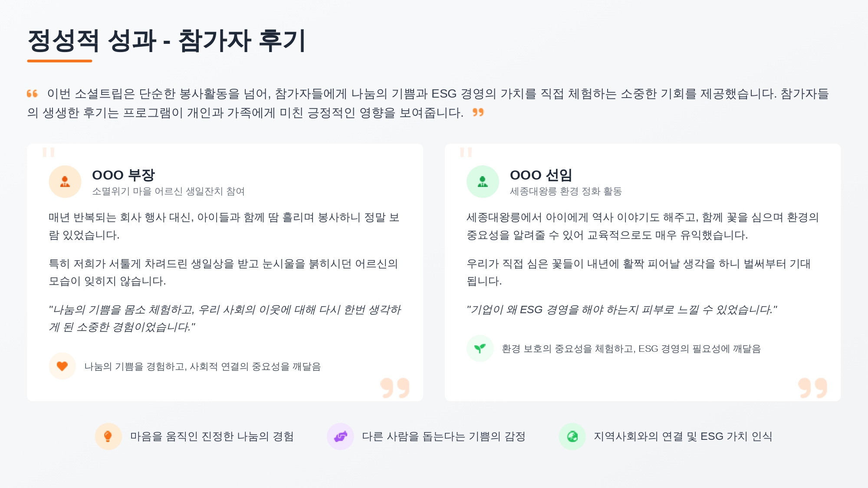Click the opening quote mark before 이번 소셜트립은
Viewport: 868px width, 488px height.
(33, 94)
